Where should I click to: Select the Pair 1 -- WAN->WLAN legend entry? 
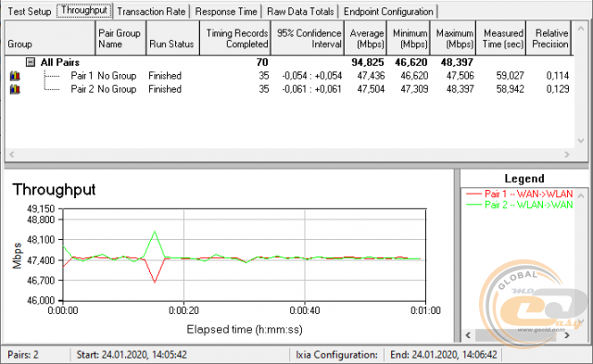519,194
